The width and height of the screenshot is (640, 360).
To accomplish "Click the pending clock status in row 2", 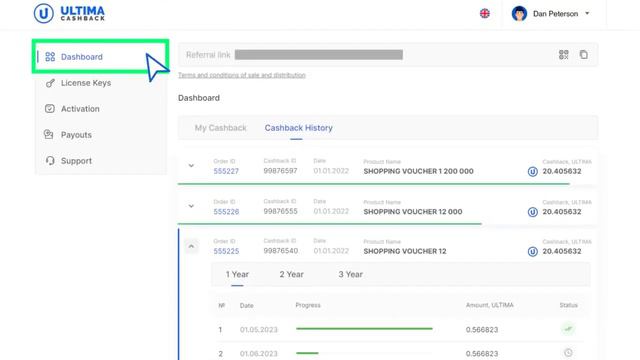I will [x=568, y=353].
